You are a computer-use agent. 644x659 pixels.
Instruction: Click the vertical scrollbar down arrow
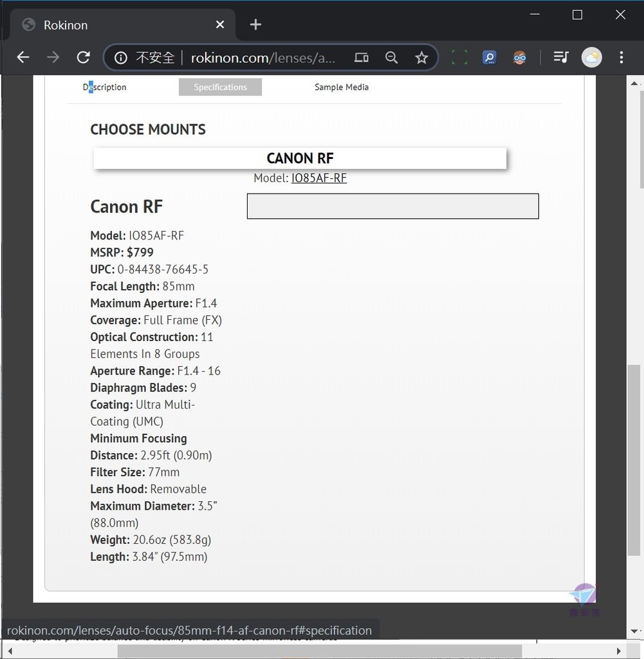(634, 631)
